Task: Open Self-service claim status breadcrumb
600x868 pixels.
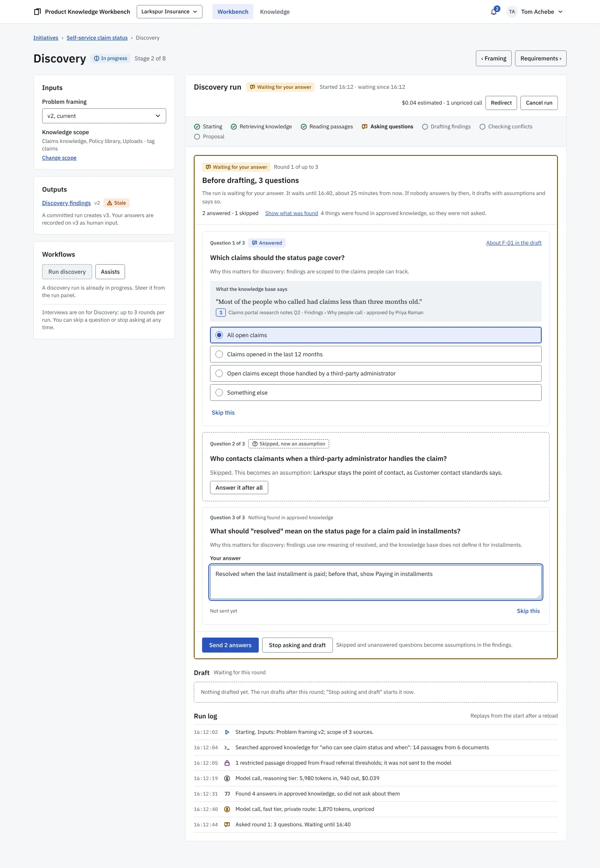Action: pos(97,38)
